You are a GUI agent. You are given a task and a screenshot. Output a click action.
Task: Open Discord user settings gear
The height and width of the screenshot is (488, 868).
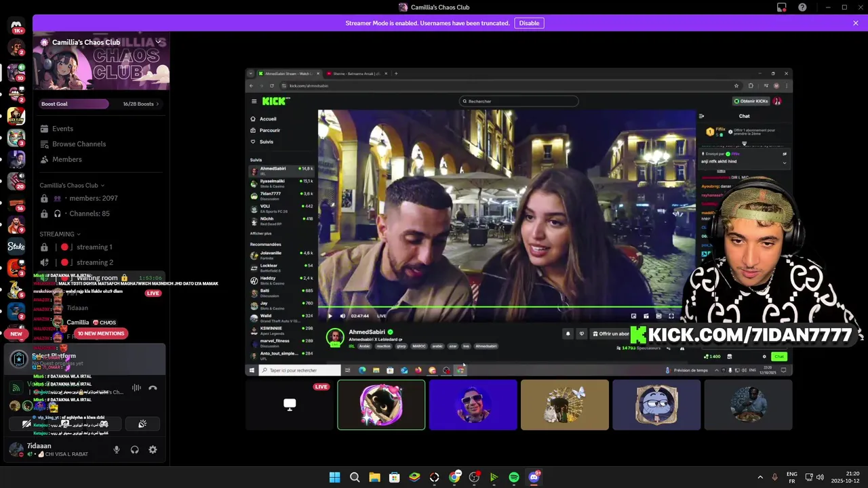coord(153,449)
